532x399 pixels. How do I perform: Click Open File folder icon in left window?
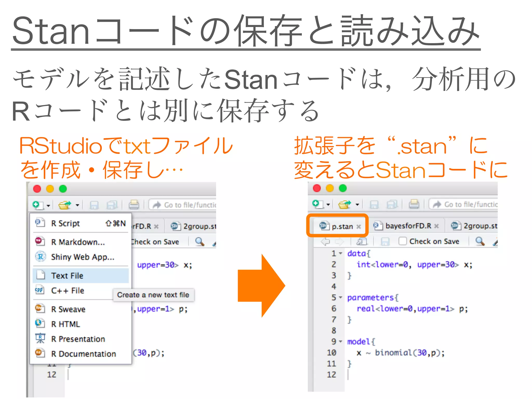[64, 205]
